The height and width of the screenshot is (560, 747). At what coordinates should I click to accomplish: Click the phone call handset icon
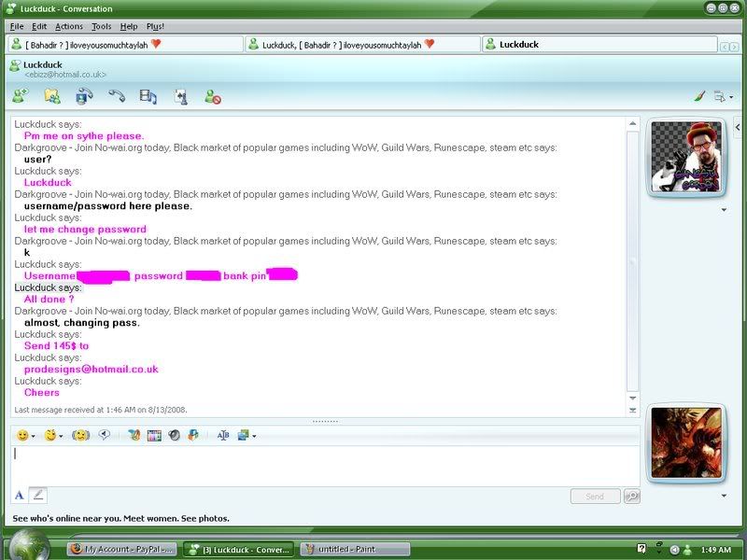(117, 96)
